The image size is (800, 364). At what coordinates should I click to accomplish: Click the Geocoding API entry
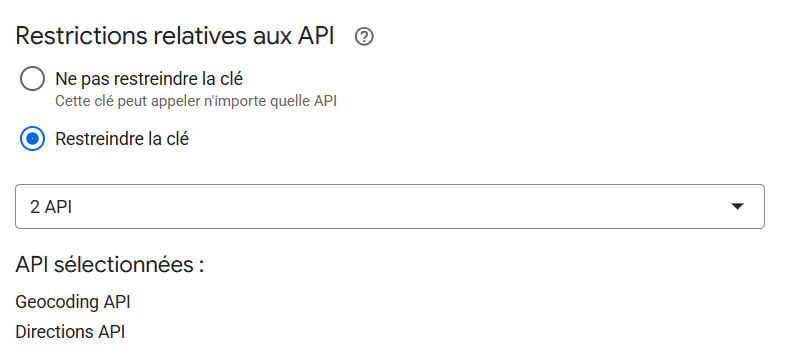(x=73, y=302)
